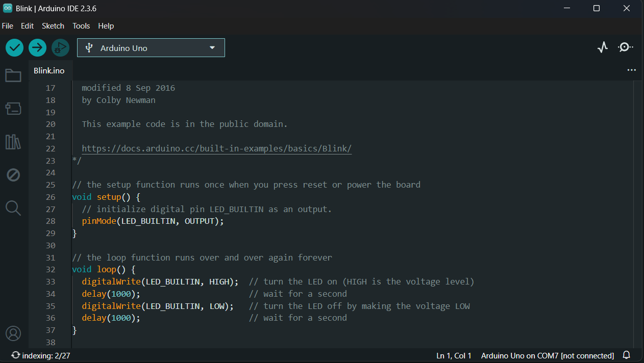Open the Serial Monitor
The height and width of the screenshot is (363, 644).
(625, 47)
